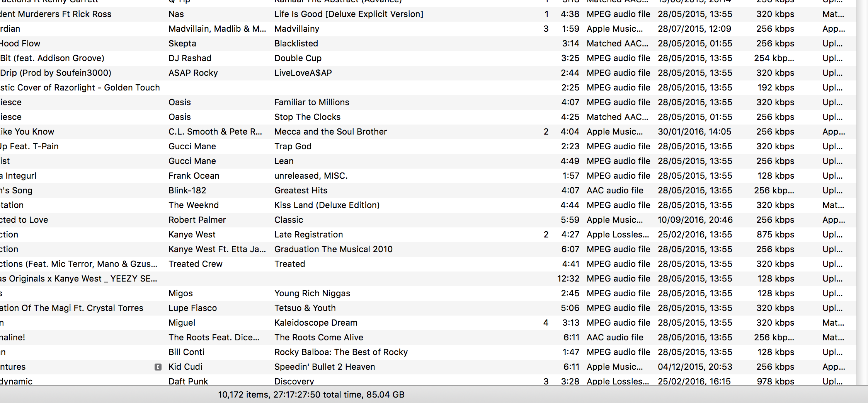
Task: Select 'The Roots Come Alive' album
Action: pos(319,338)
